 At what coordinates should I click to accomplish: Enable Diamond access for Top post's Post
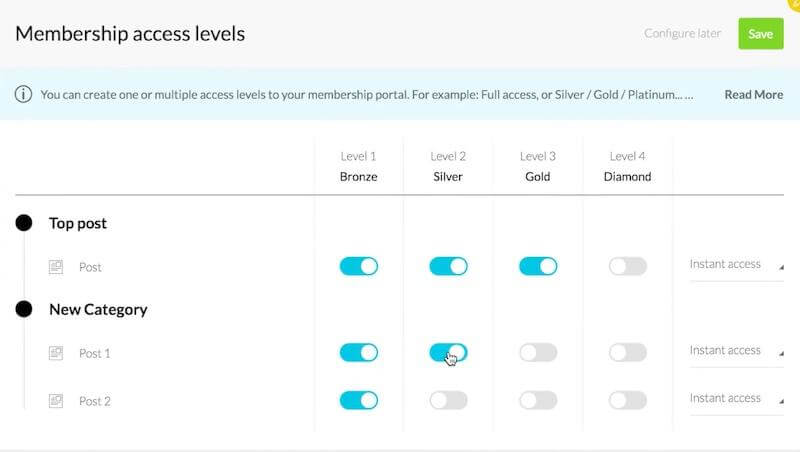tap(628, 266)
